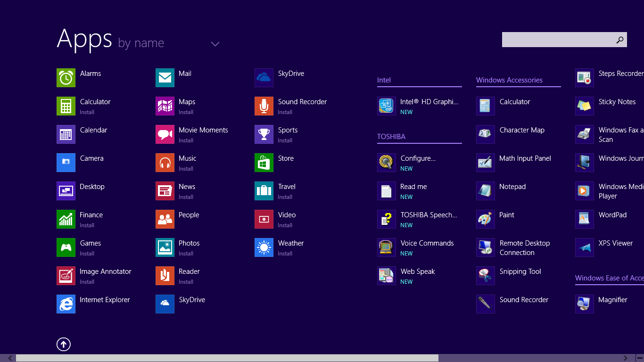644x362 pixels.
Task: Open Windows Fax and Scan icon
Action: click(585, 134)
